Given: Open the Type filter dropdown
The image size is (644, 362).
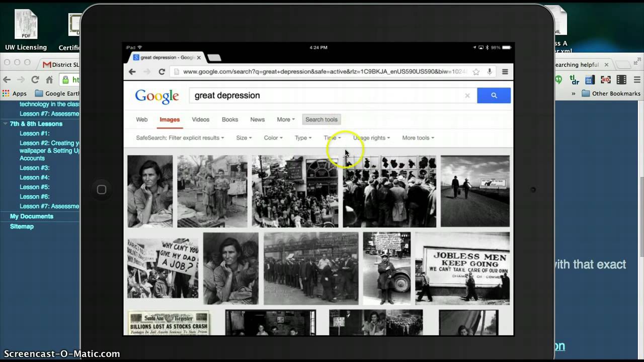Looking at the screenshot, I should pos(303,138).
